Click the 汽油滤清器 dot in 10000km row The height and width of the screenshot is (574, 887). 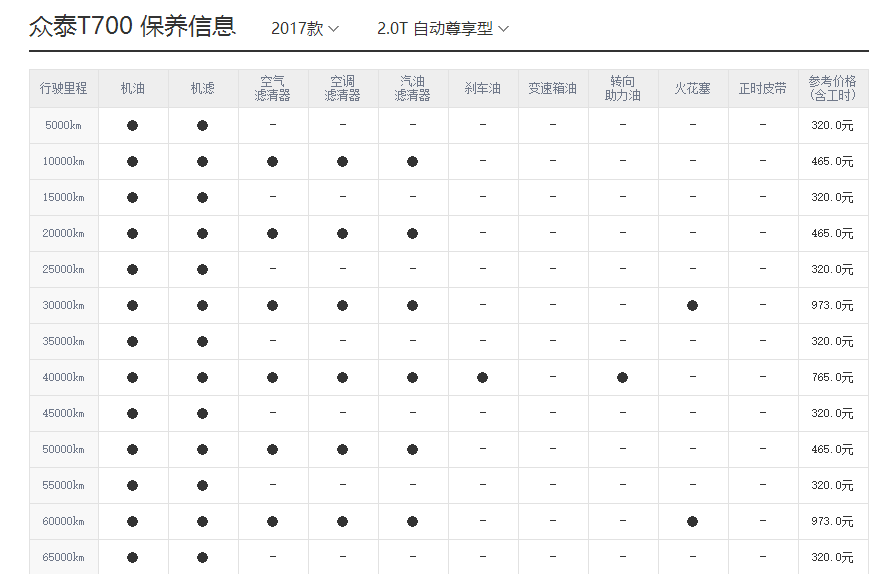tap(412, 161)
